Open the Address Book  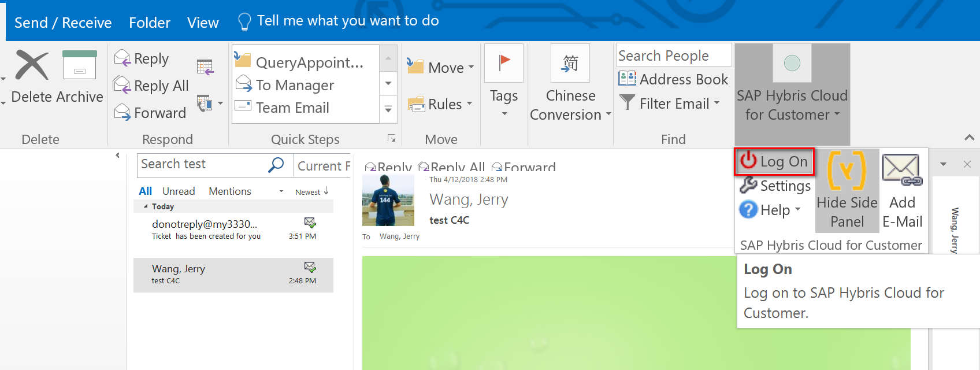pos(674,79)
